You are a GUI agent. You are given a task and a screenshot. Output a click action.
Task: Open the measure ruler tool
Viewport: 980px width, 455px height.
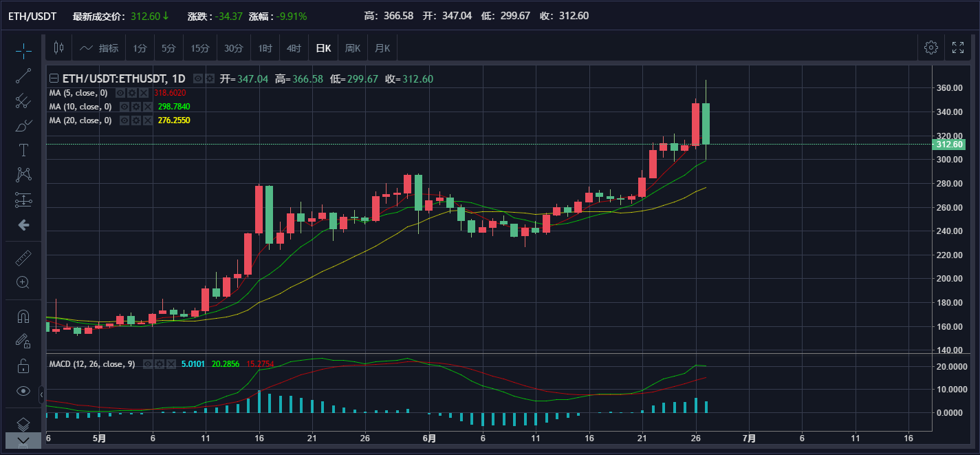point(23,258)
